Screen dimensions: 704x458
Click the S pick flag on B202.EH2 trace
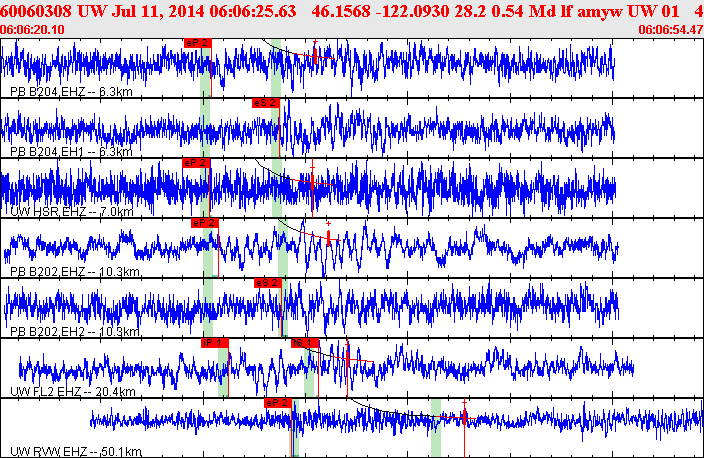[269, 283]
